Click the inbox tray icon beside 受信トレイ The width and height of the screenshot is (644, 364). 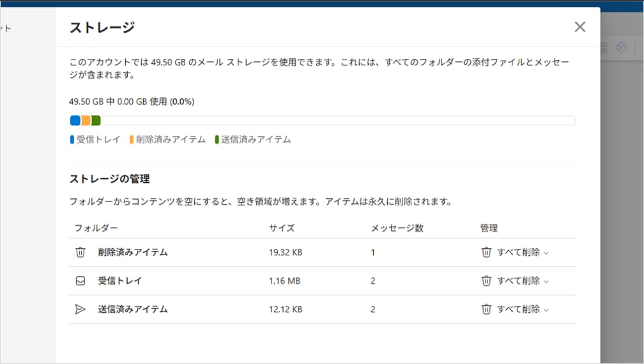pyautogui.click(x=80, y=281)
